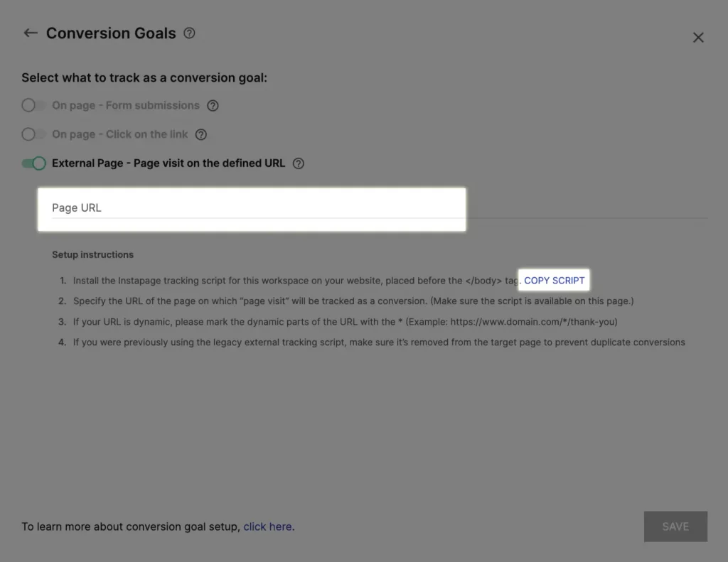Copy the Instapage tracking script
Image resolution: width=728 pixels, height=562 pixels.
(x=555, y=281)
